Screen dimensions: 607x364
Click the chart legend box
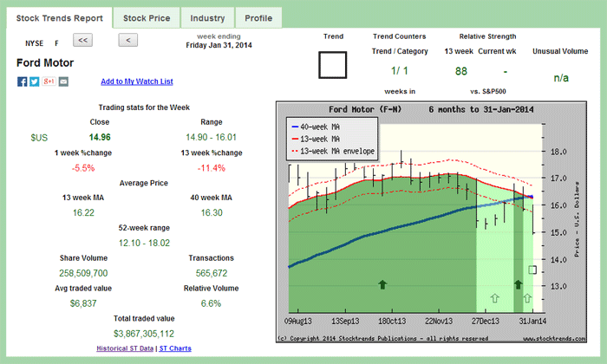point(332,139)
